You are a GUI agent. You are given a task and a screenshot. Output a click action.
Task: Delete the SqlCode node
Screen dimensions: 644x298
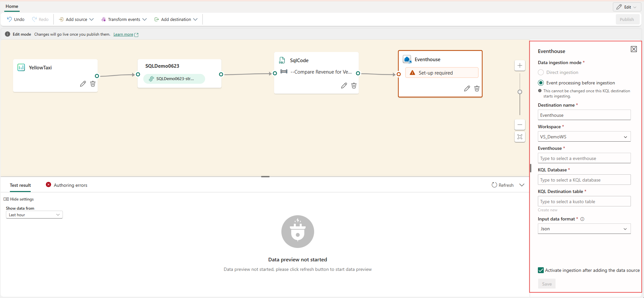click(354, 85)
